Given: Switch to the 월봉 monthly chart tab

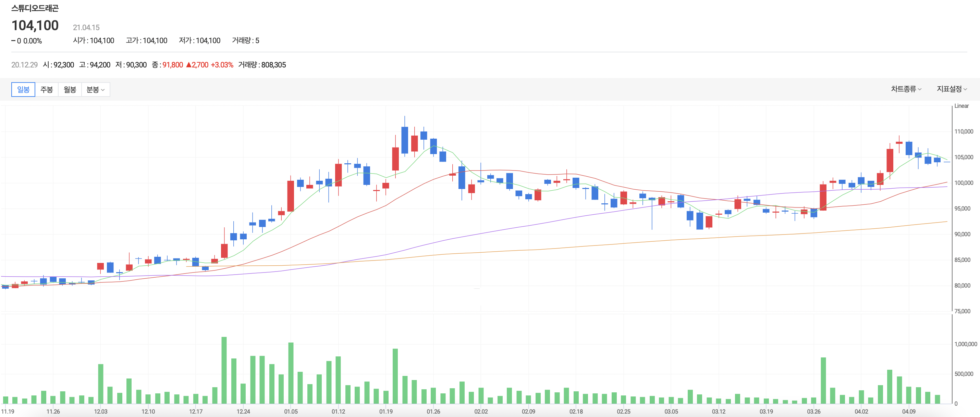Looking at the screenshot, I should click(70, 89).
